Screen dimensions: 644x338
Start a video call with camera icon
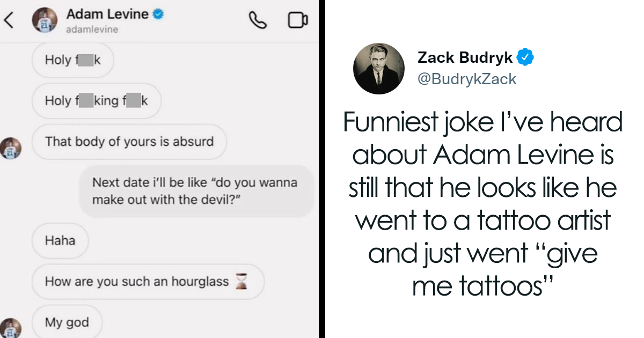297,20
